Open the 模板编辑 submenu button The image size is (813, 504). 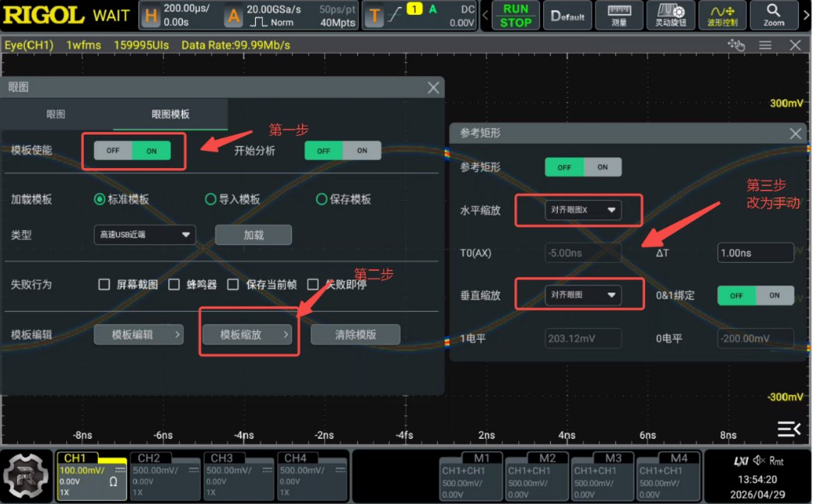(x=138, y=334)
